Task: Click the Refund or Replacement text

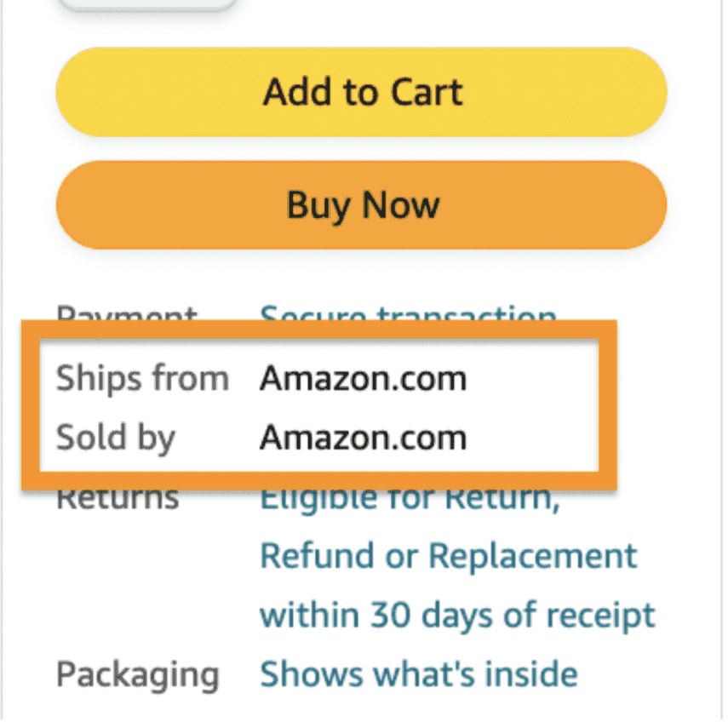Action: click(x=447, y=555)
